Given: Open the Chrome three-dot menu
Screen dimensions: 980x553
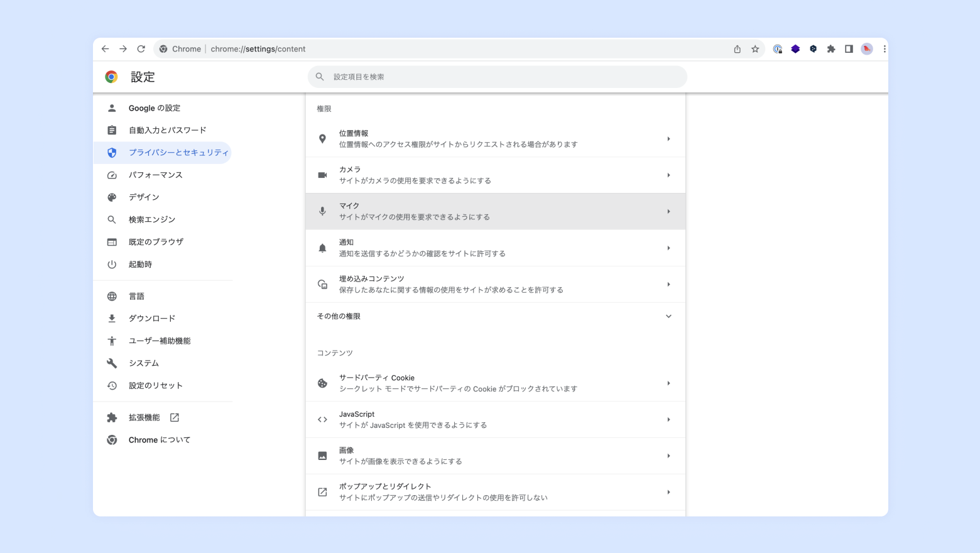Looking at the screenshot, I should (x=884, y=49).
